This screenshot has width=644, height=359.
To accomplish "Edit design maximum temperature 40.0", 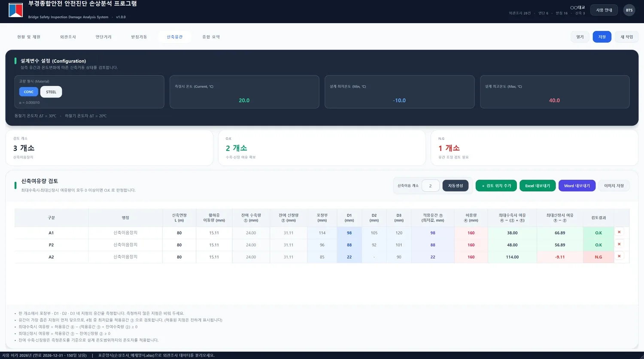I will click(554, 100).
